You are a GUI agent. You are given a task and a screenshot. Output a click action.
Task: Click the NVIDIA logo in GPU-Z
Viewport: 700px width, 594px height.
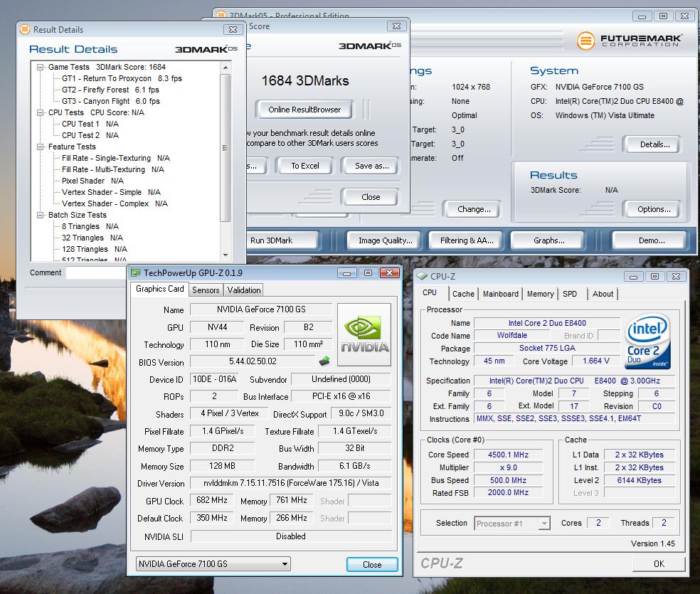point(364,335)
